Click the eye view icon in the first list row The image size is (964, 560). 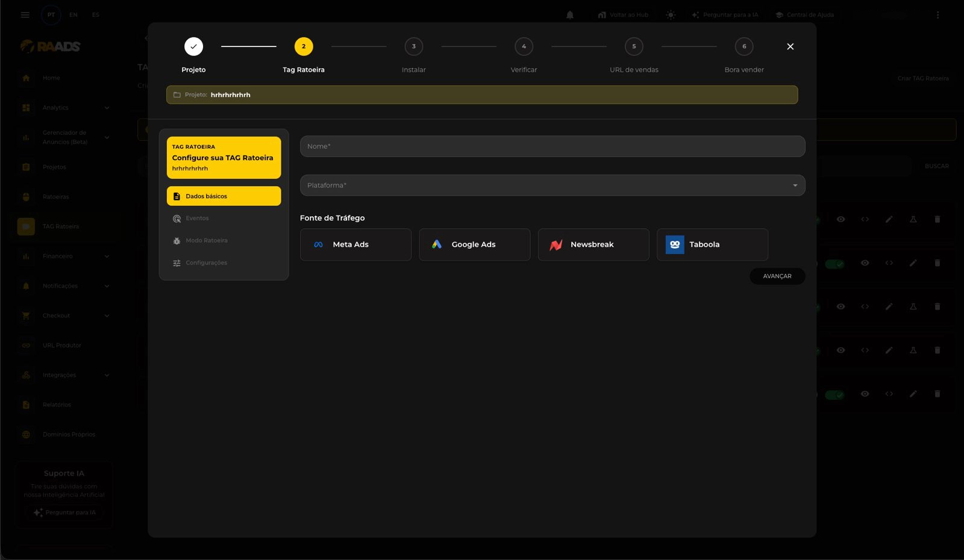click(840, 219)
